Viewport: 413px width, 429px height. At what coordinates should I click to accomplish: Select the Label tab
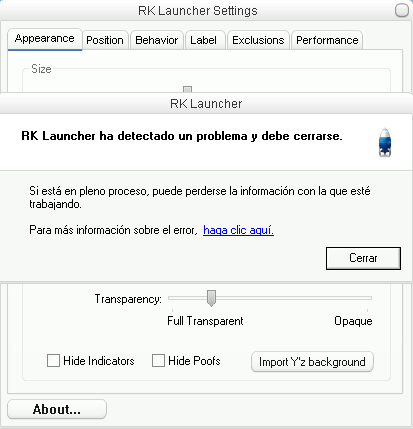point(204,40)
